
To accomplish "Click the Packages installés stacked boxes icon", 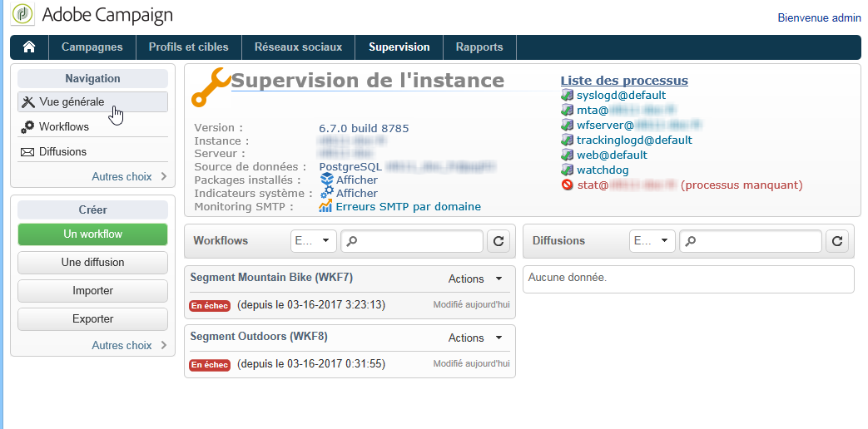I will pyautogui.click(x=326, y=180).
